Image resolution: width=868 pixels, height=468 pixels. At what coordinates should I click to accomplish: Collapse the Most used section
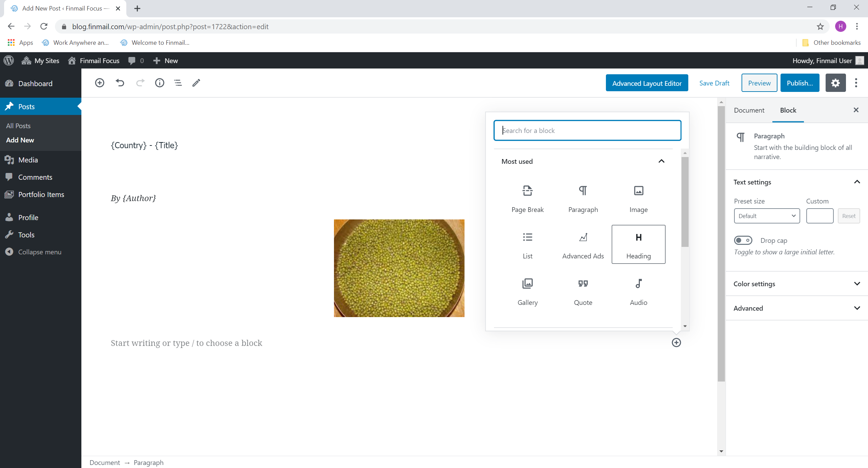[583, 161]
